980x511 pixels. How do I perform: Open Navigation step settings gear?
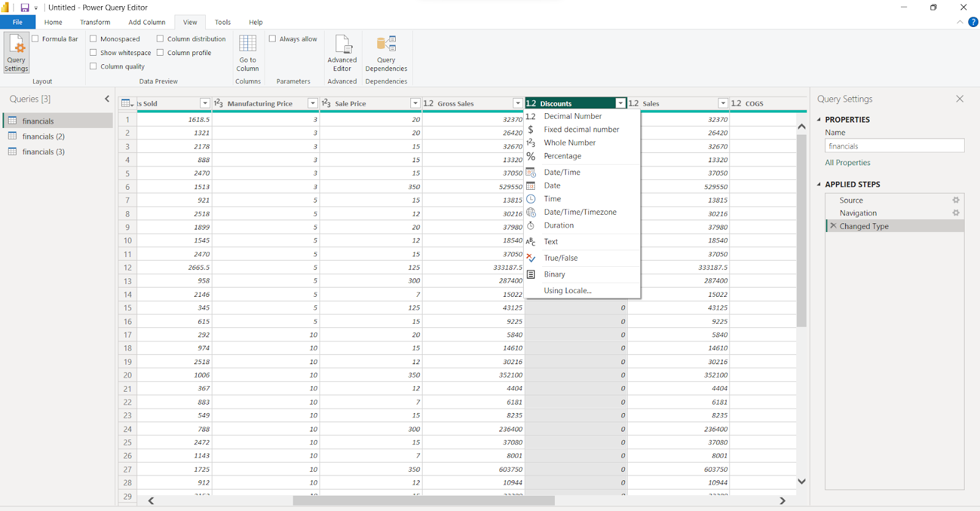pos(956,213)
